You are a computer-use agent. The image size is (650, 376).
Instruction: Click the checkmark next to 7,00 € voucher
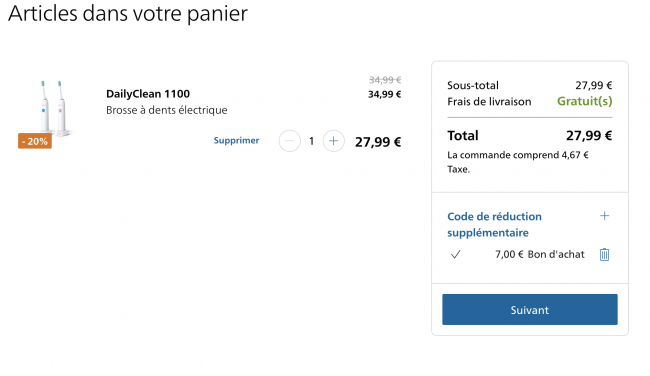pyautogui.click(x=455, y=254)
